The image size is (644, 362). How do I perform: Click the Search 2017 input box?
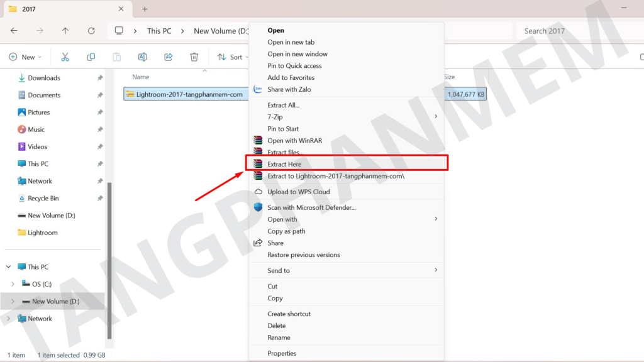pyautogui.click(x=575, y=31)
